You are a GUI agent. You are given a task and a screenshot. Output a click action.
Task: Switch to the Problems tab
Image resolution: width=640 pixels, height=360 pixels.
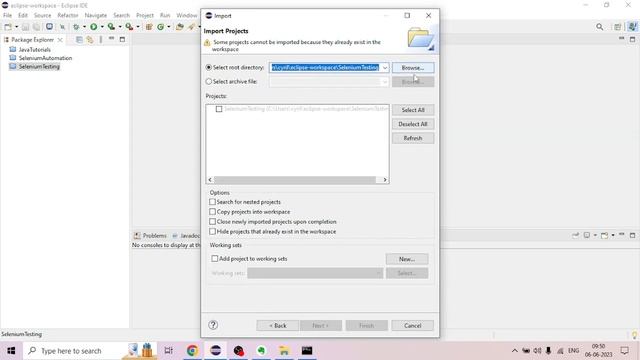tap(150, 236)
